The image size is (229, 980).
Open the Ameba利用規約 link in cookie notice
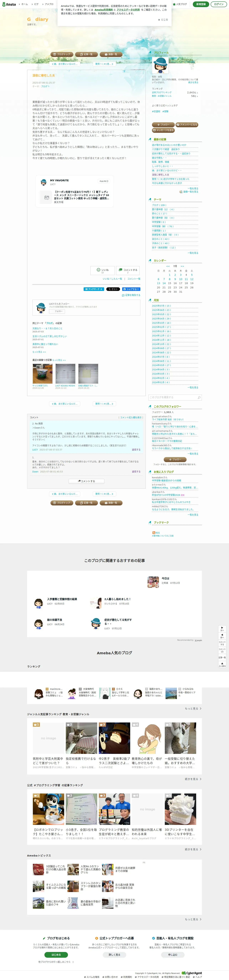pyautogui.click(x=103, y=9)
